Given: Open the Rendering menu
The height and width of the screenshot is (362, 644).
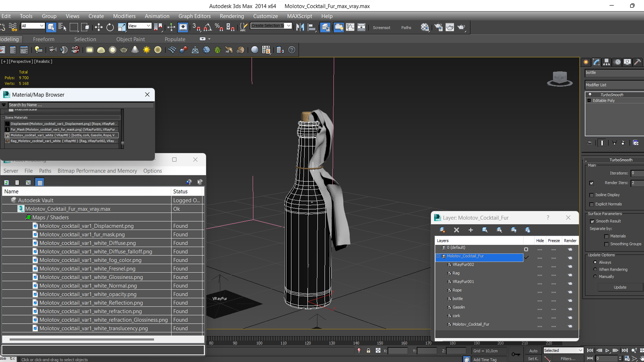Looking at the screenshot, I should click(x=232, y=16).
